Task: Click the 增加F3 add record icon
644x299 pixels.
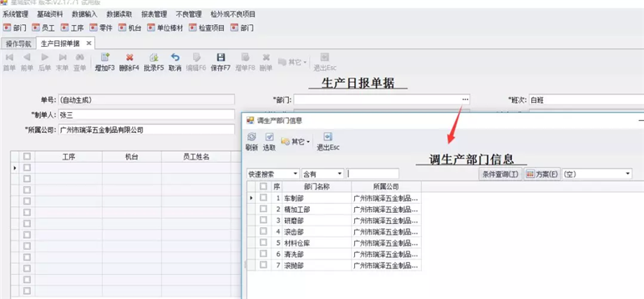Action: [105, 57]
